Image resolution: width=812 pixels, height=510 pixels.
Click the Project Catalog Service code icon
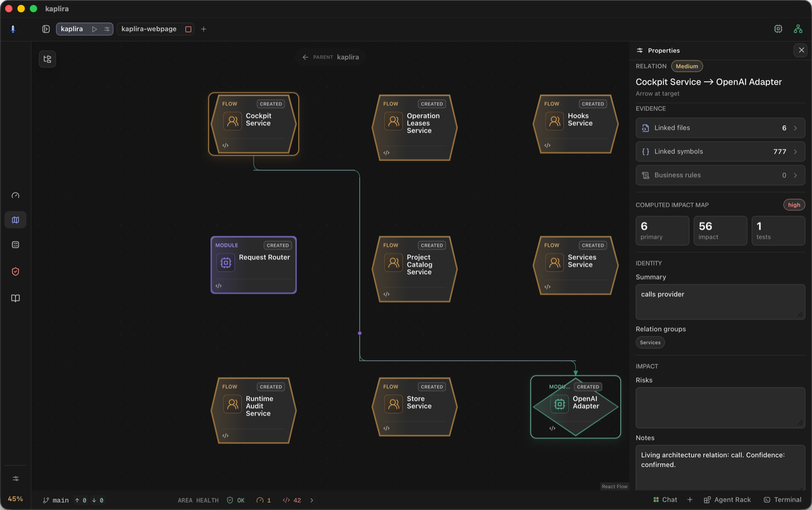387,294
